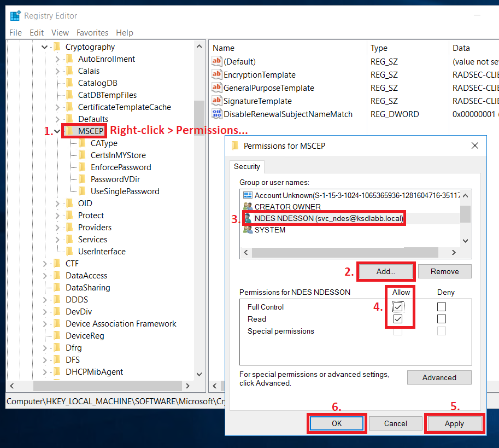The width and height of the screenshot is (499, 448).
Task: Click the Cryptography folder icon
Action: point(57,46)
